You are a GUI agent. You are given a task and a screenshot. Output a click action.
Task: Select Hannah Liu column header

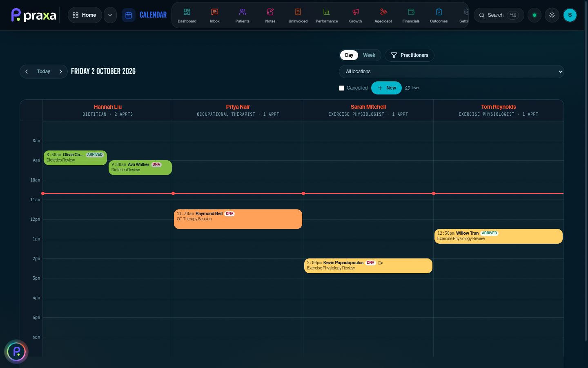[x=108, y=110]
